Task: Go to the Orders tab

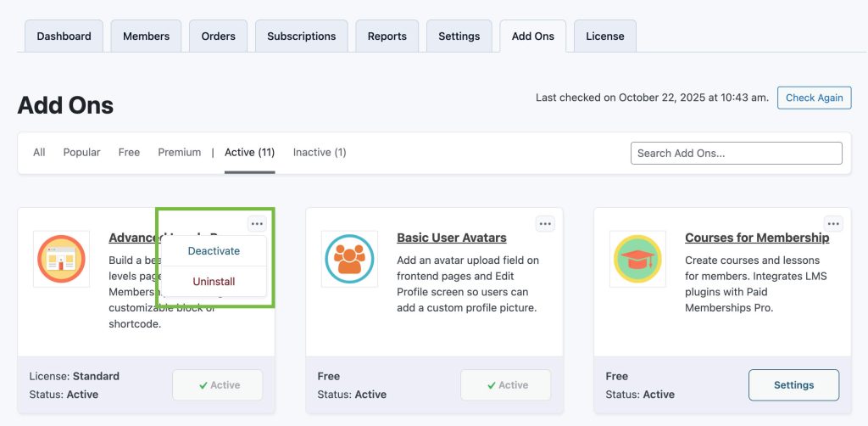Action: click(x=218, y=36)
